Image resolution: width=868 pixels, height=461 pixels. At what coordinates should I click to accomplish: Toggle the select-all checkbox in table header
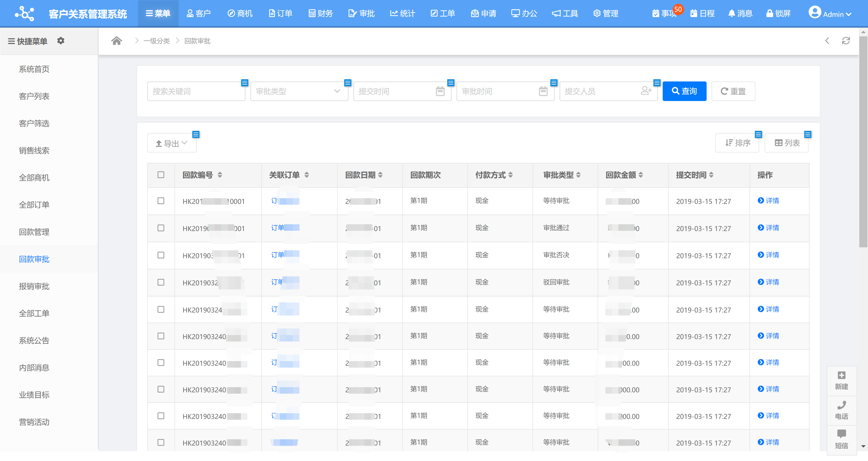click(161, 175)
